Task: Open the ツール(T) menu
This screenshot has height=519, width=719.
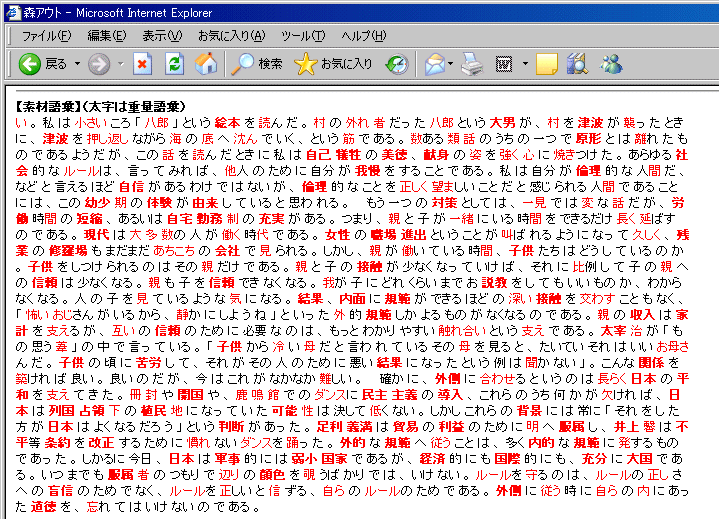Action: [302, 35]
